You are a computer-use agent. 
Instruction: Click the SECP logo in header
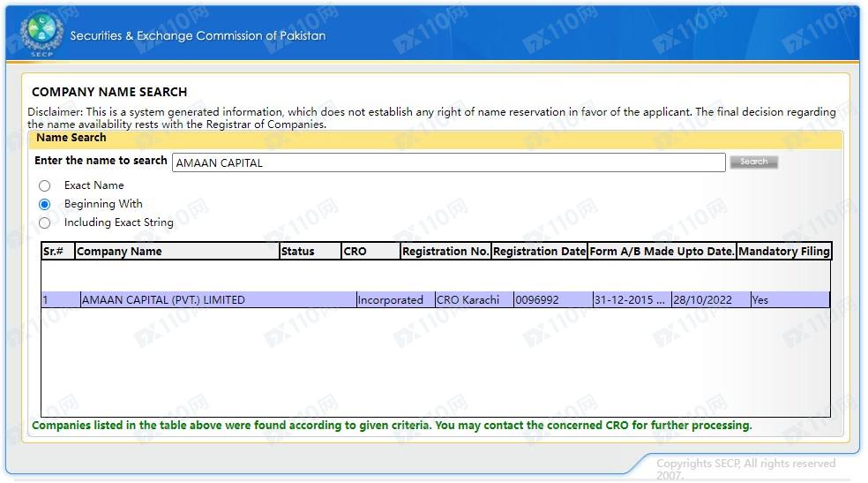coord(41,35)
